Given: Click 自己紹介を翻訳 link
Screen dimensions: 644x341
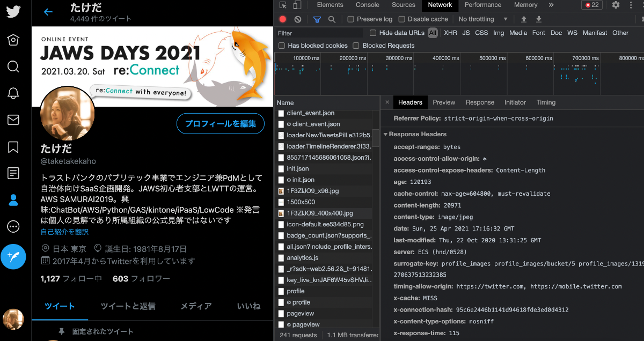Looking at the screenshot, I should [65, 232].
